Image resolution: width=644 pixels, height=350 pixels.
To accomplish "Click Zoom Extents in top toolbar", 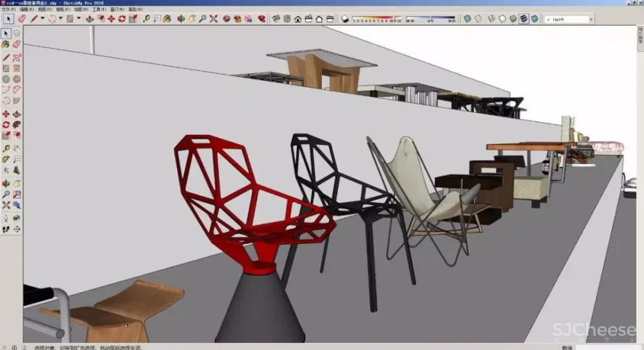I will click(x=214, y=19).
